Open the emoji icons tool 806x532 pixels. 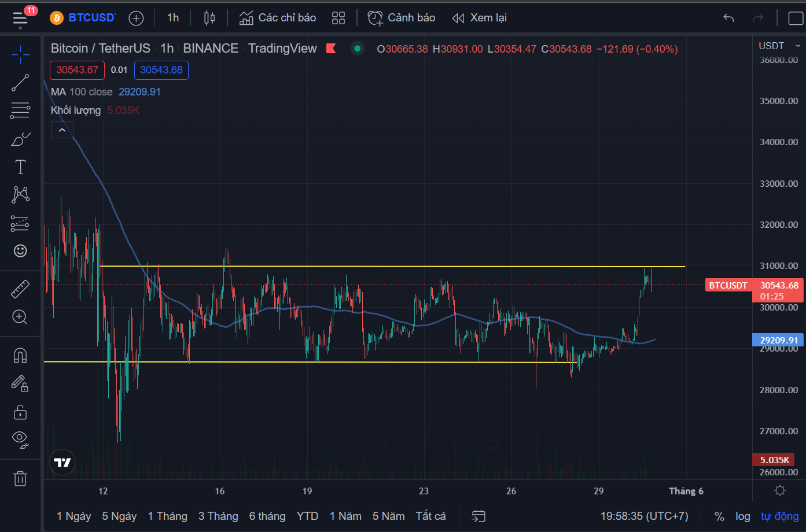(x=20, y=250)
